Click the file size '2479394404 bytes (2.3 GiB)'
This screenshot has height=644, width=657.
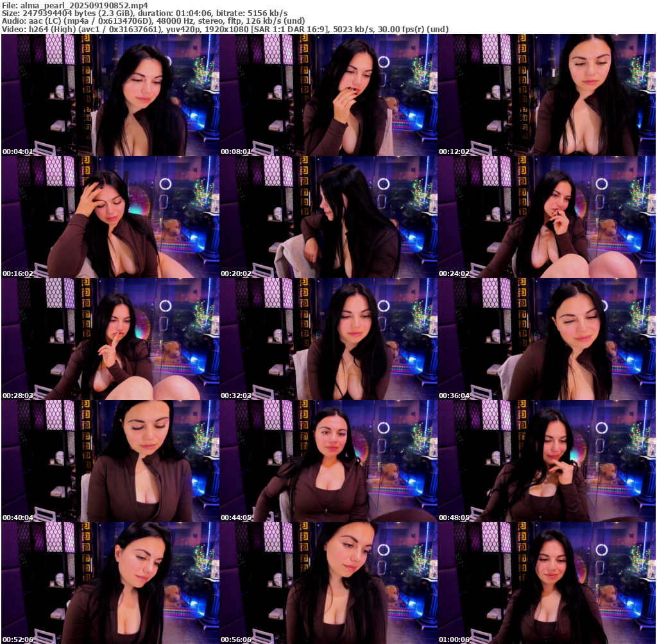click(x=78, y=13)
